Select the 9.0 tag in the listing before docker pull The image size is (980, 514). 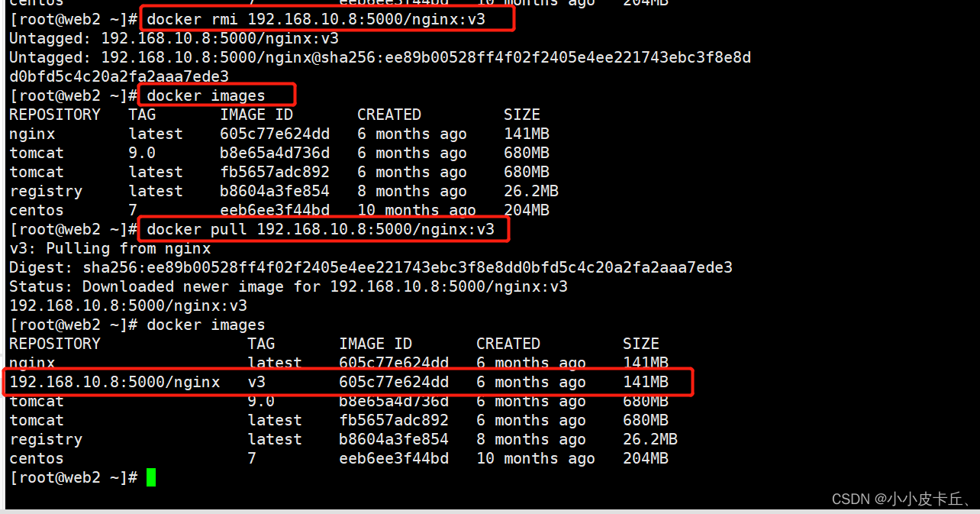[x=142, y=153]
